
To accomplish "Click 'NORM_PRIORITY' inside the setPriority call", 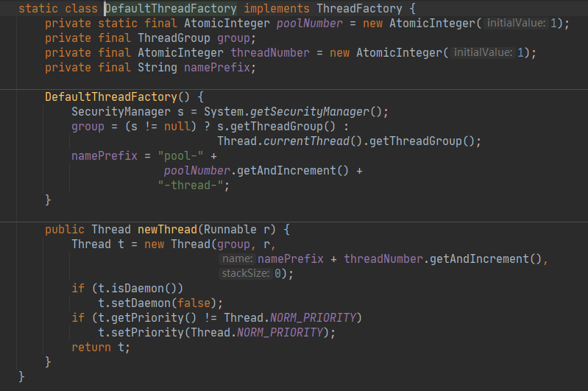I will pos(280,333).
